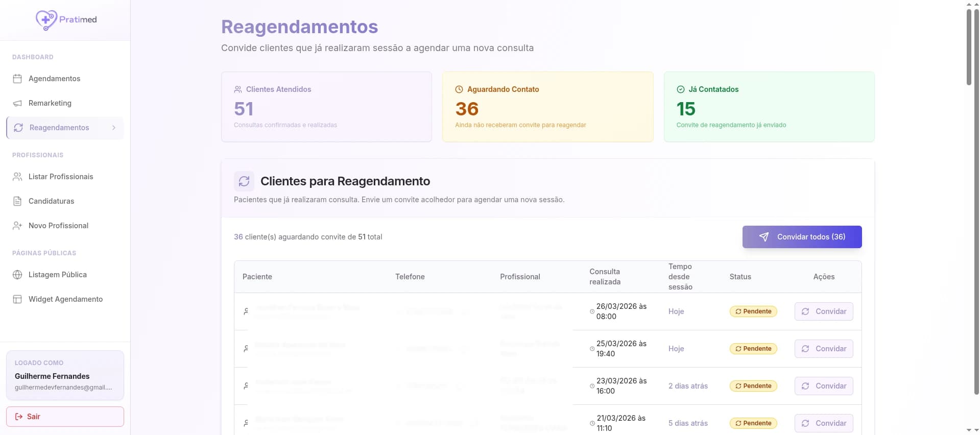980x435 pixels.
Task: Open Novo Profissional
Action: click(65, 226)
